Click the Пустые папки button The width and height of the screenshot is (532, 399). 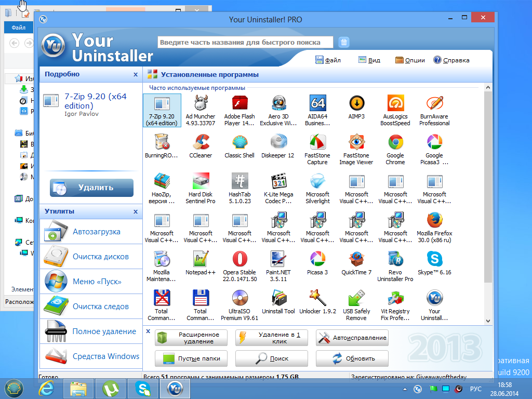[191, 358]
